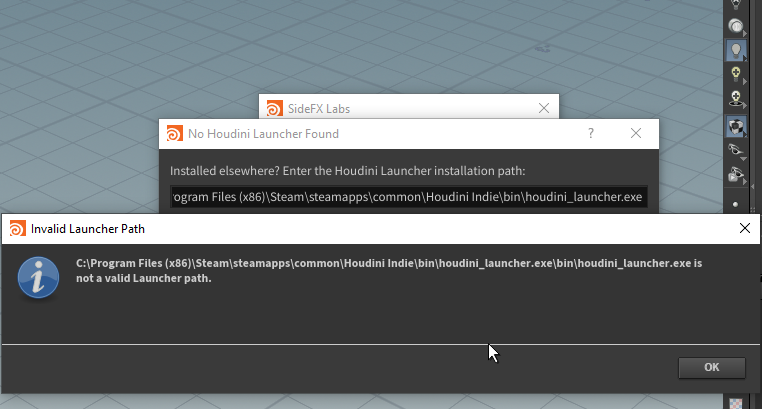The image size is (762, 409).
Task: Click the blue information icon in the dialog
Action: [x=38, y=278]
